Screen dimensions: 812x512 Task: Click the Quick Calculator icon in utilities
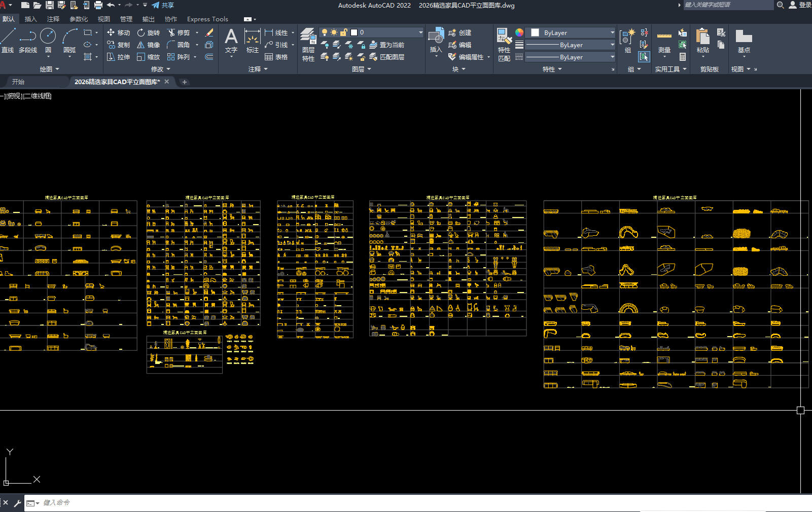(x=683, y=57)
